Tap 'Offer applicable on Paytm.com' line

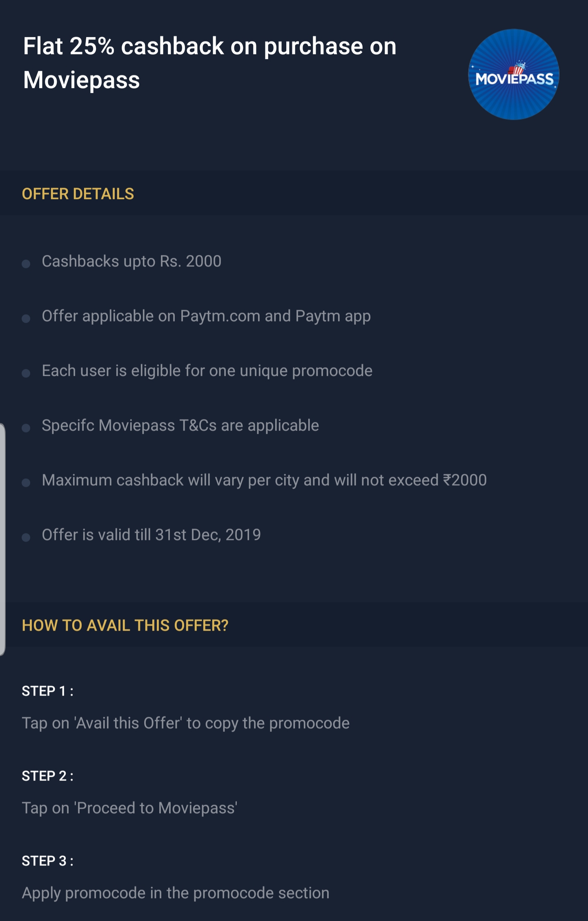[206, 316]
